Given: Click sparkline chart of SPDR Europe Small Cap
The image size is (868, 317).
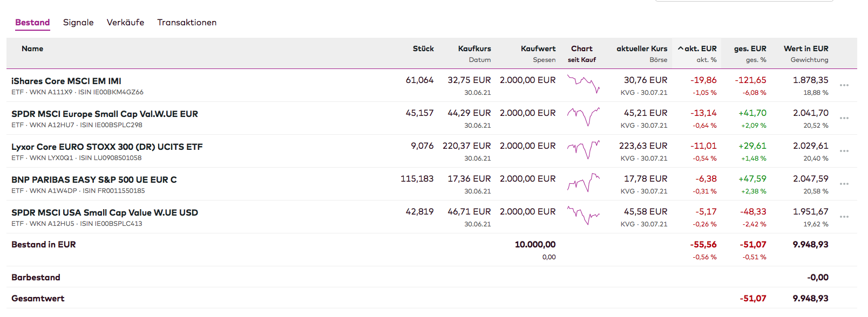Looking at the screenshot, I should pos(583,116).
